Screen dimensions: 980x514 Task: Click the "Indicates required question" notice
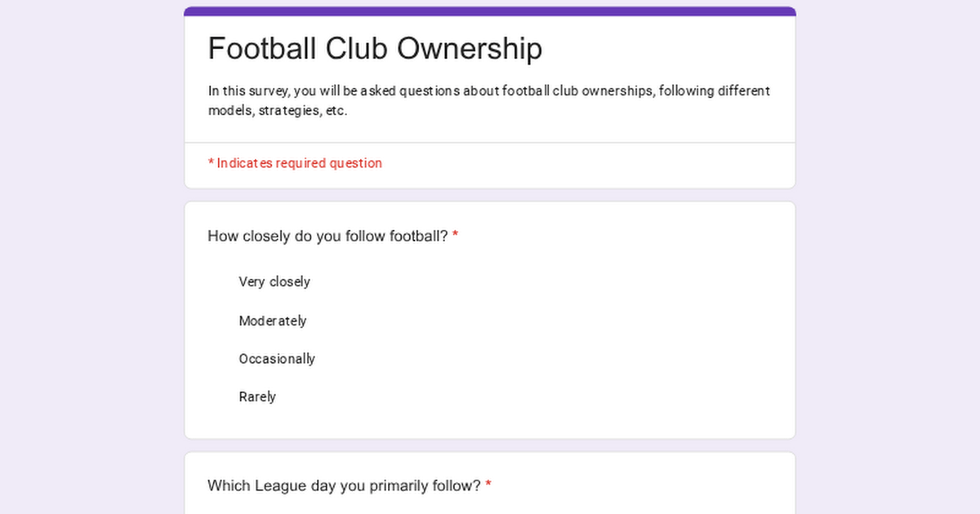pos(299,163)
